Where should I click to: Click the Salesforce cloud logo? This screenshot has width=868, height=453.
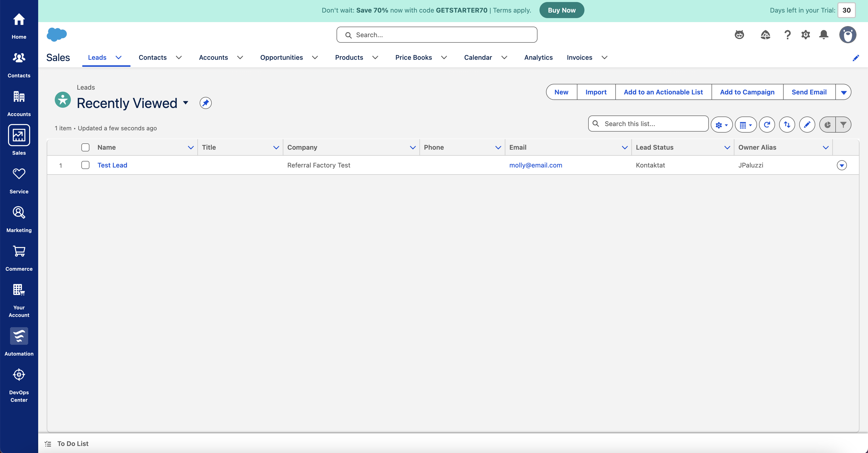click(57, 34)
